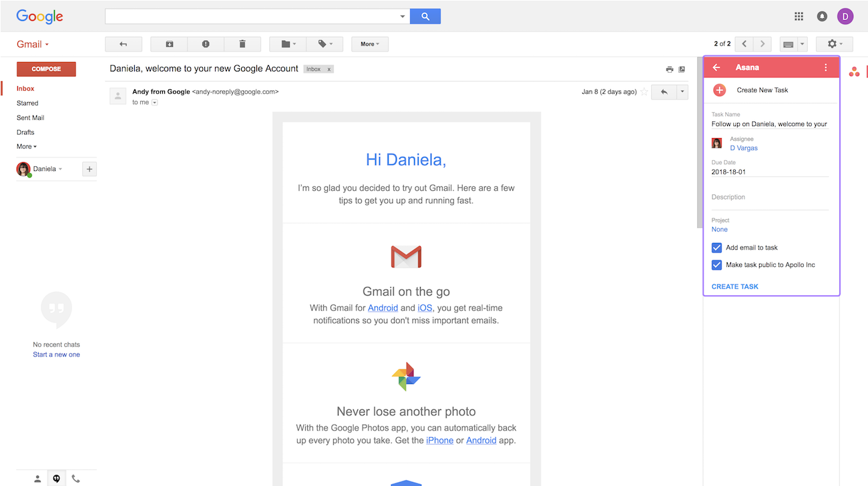Screen dimensions: 868x486
Task: Open the Drafts folder
Action: point(25,132)
